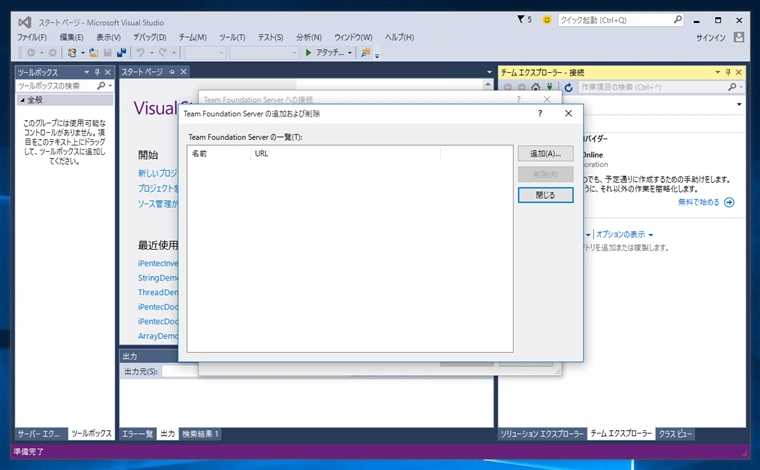Click the 追加(A)... button
The image size is (760, 470).
[545, 154]
